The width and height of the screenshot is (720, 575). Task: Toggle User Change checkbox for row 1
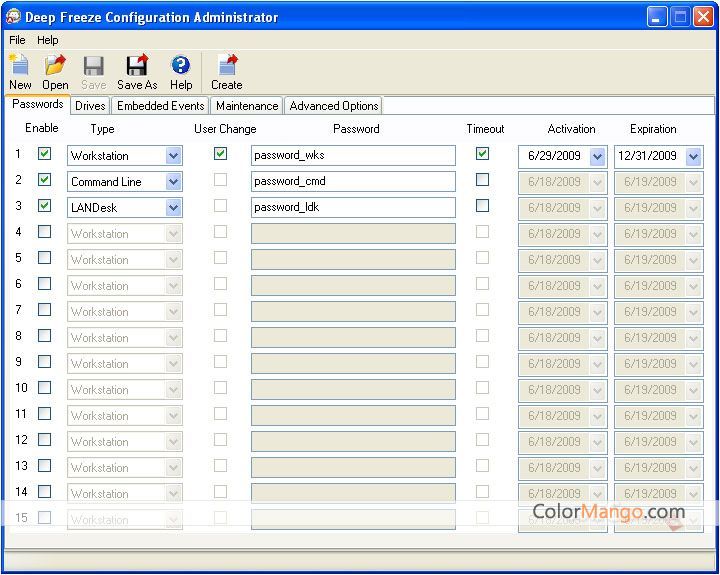(221, 154)
